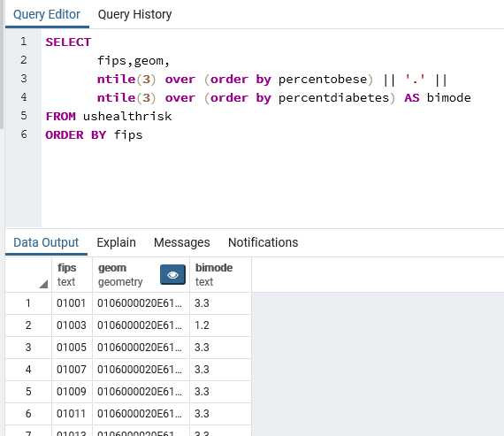Screen dimensions: 504x436
Task: Click on 'fips,geom,' in line 2
Action: [x=134, y=61]
